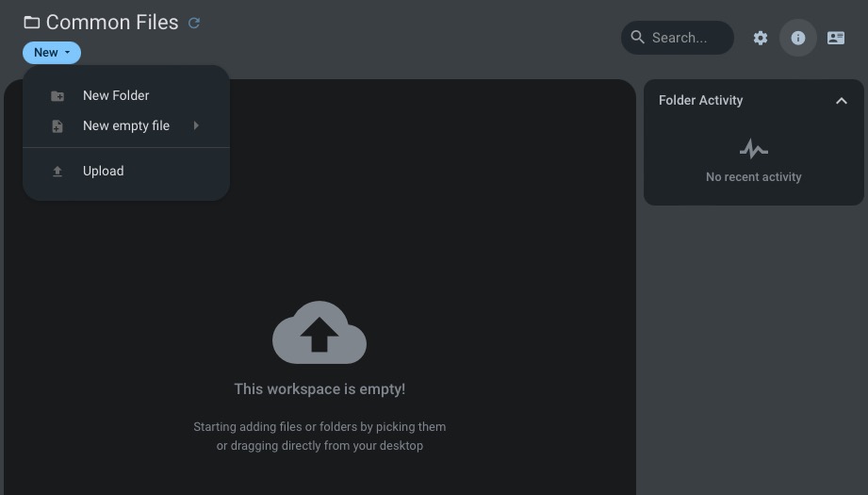
Task: Click the folder icon before Common Files
Action: point(31,22)
